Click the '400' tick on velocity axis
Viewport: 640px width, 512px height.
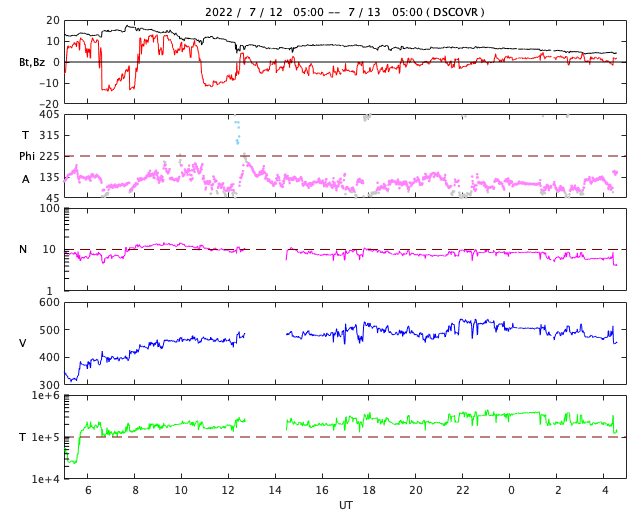(x=49, y=357)
